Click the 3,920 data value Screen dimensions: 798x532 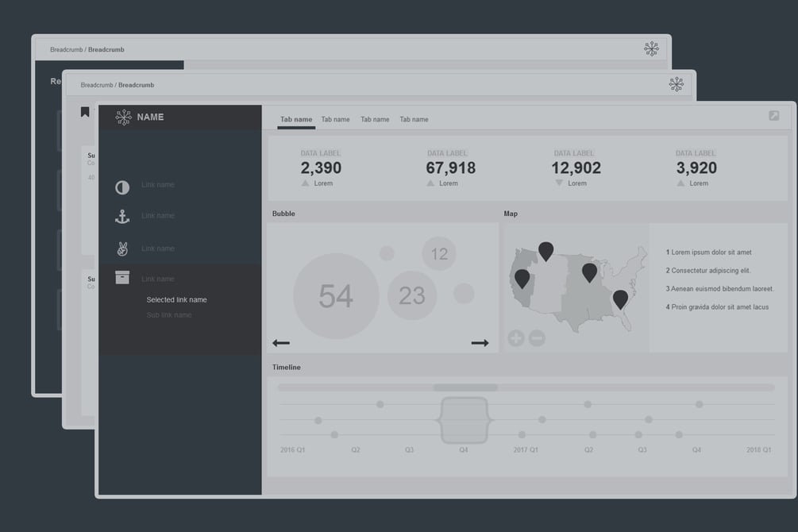696,168
